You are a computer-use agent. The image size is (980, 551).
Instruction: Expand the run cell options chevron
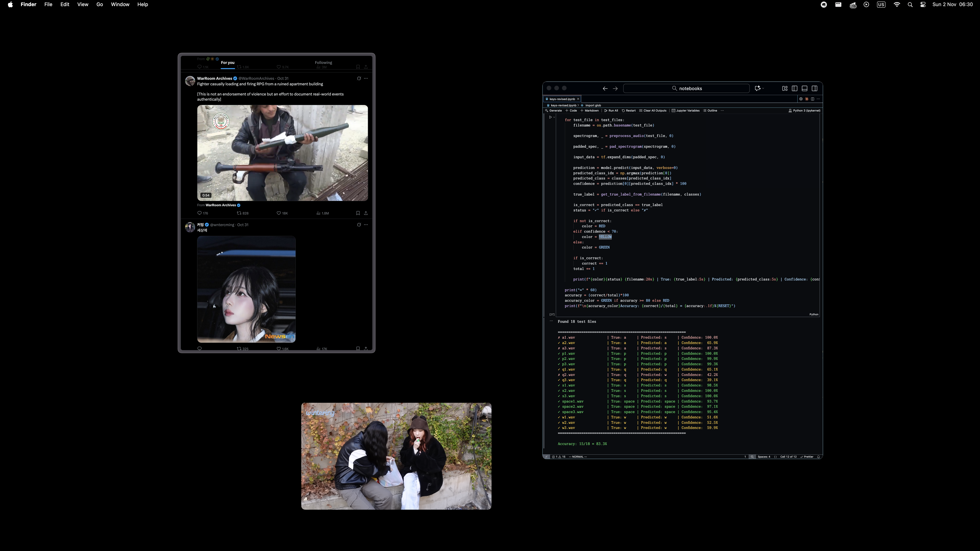554,117
